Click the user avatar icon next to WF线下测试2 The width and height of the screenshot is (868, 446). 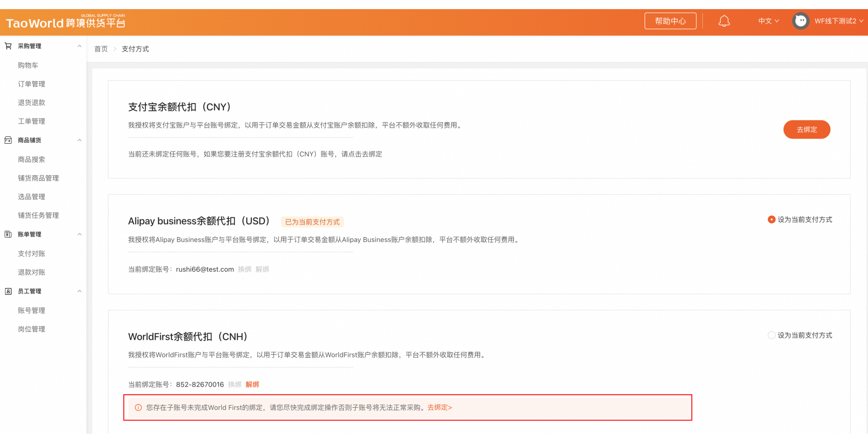(801, 21)
